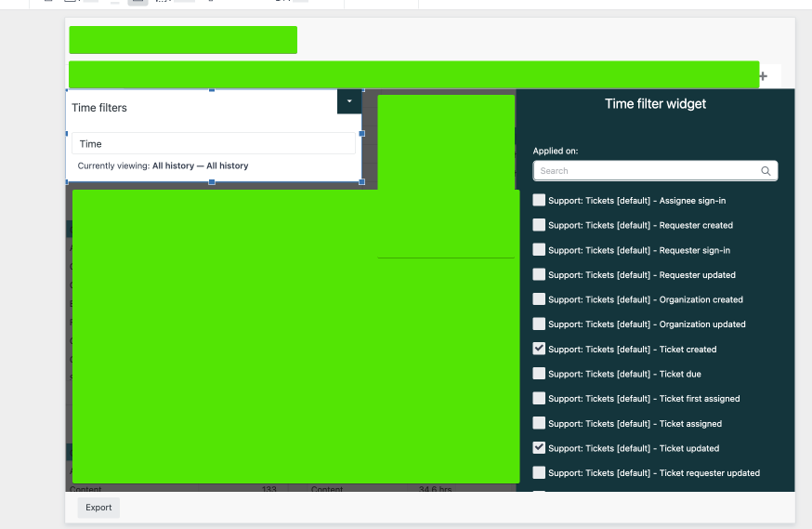Select the Time filters widget title
Viewport: 812px width, 529px height.
pyautogui.click(x=99, y=108)
